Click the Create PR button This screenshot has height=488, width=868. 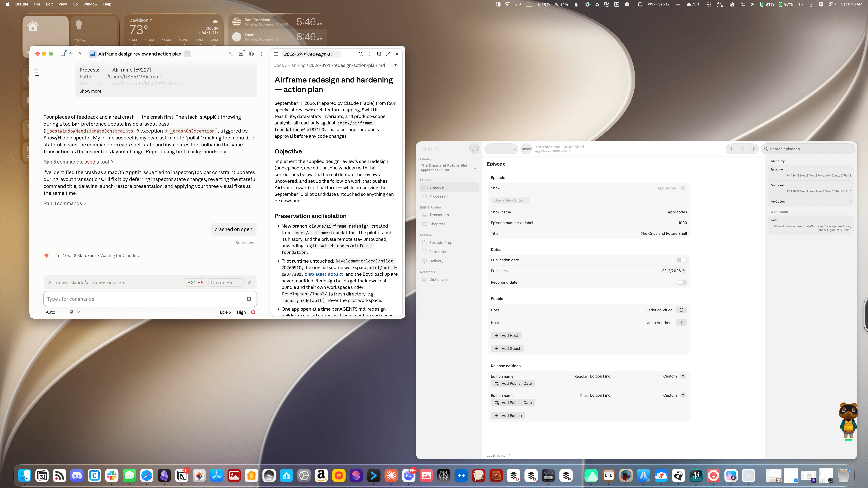click(222, 283)
